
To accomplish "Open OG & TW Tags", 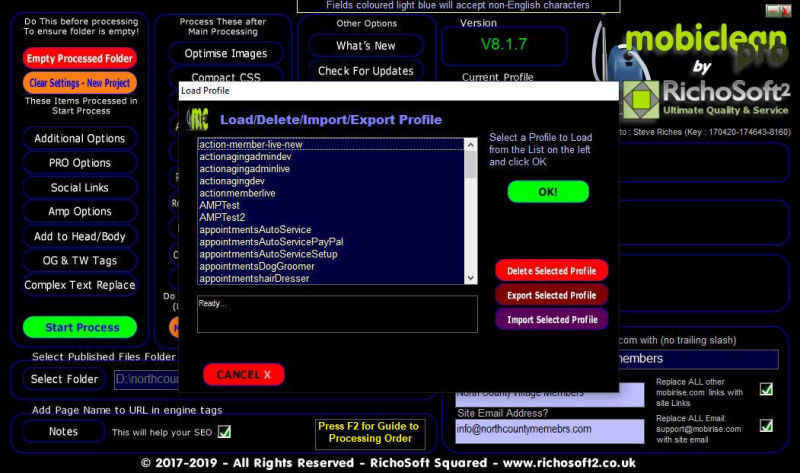I will (x=80, y=260).
